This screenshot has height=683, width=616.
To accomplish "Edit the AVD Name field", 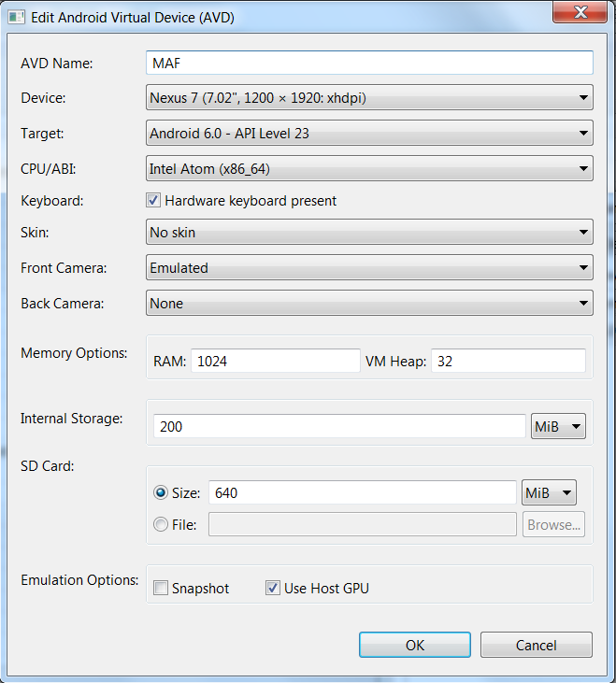I will (369, 63).
